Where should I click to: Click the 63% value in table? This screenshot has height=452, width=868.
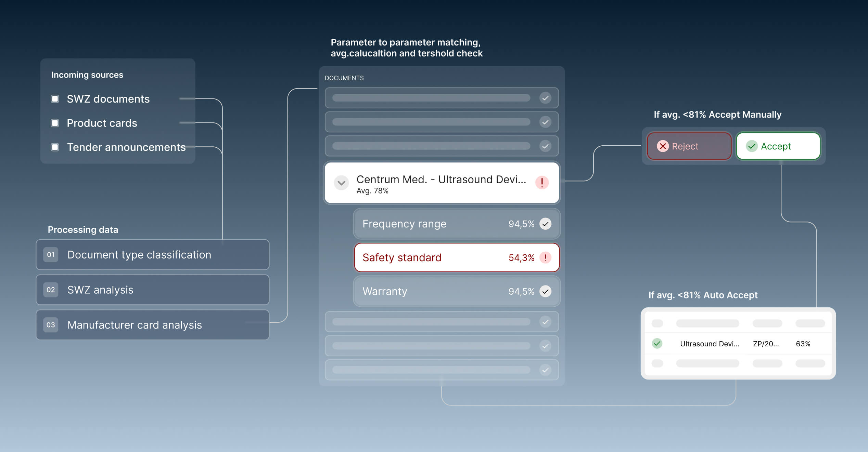tap(803, 344)
